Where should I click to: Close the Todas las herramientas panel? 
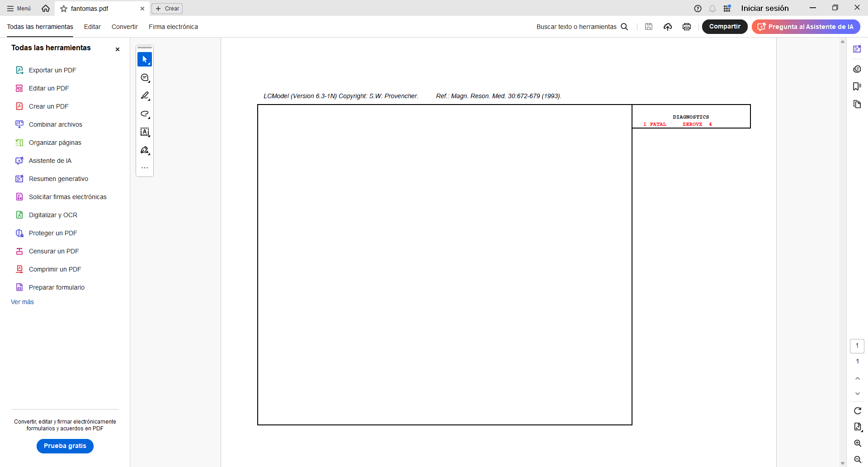118,49
